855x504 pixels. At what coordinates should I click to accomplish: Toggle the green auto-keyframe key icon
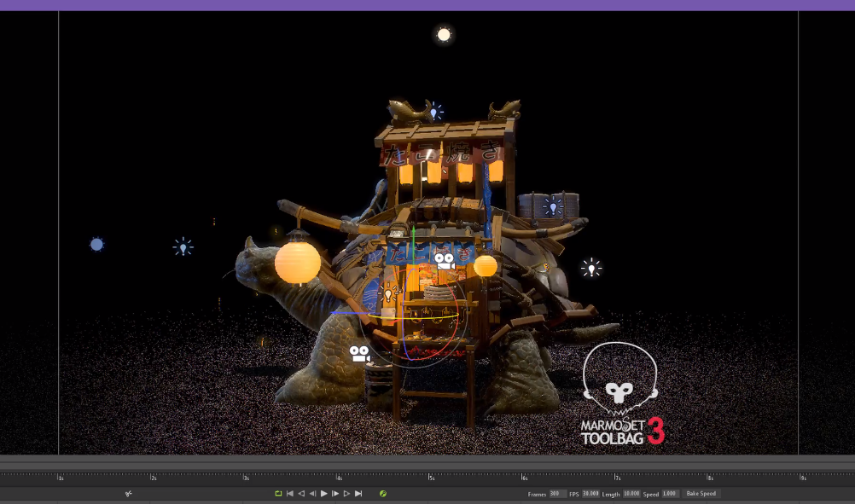tap(383, 494)
